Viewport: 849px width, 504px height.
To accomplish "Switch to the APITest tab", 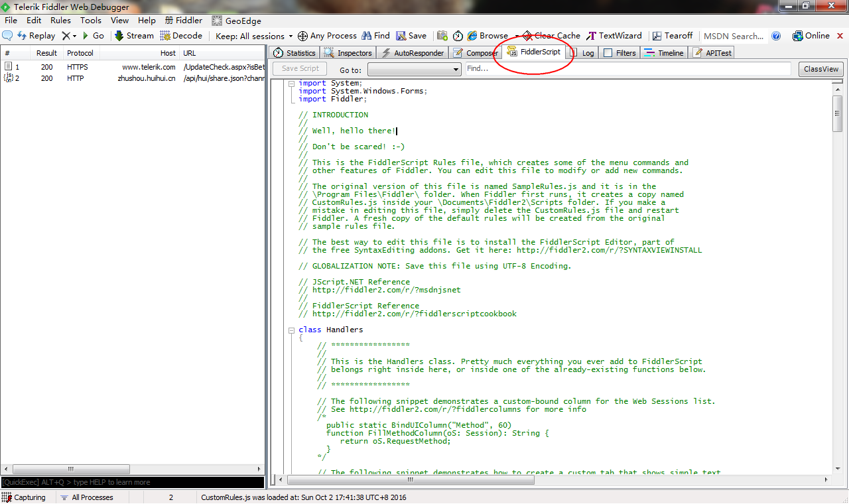I will click(x=712, y=53).
